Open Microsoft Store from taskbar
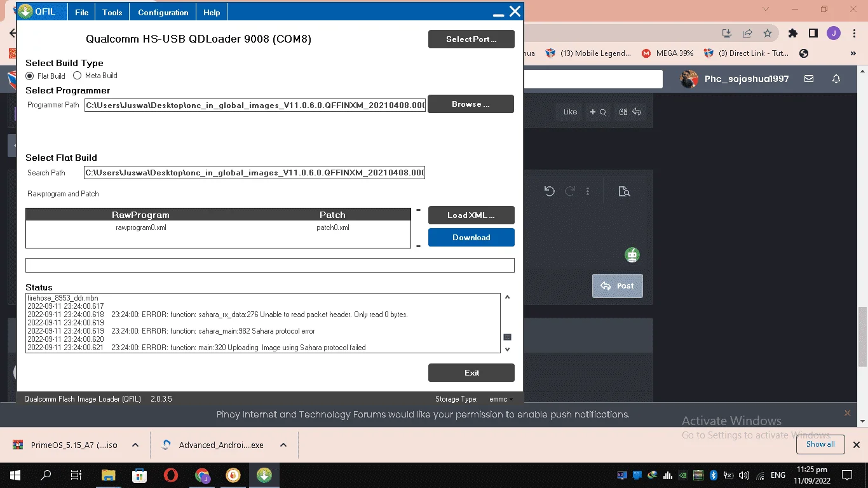Viewport: 868px width, 488px height. pyautogui.click(x=139, y=475)
